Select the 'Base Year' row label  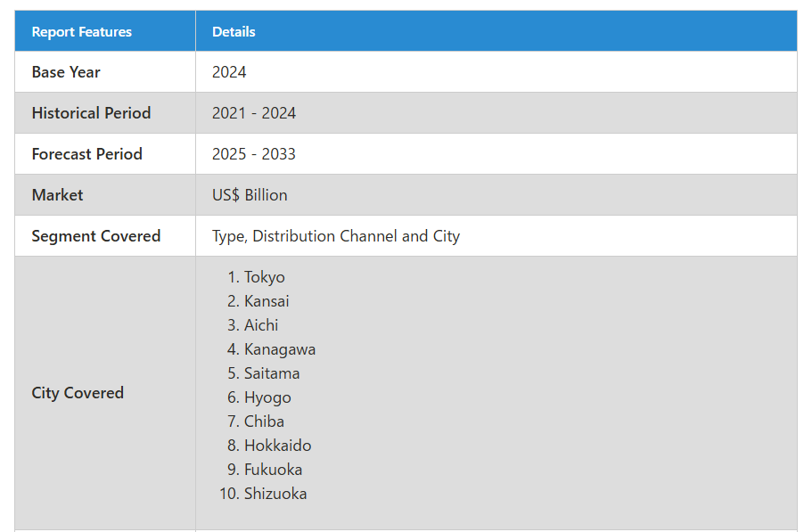point(66,72)
